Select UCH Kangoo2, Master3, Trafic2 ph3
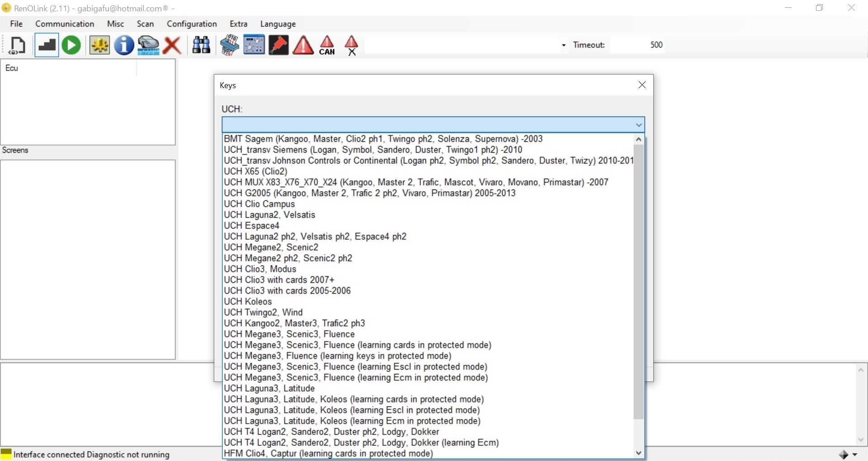 click(428, 323)
